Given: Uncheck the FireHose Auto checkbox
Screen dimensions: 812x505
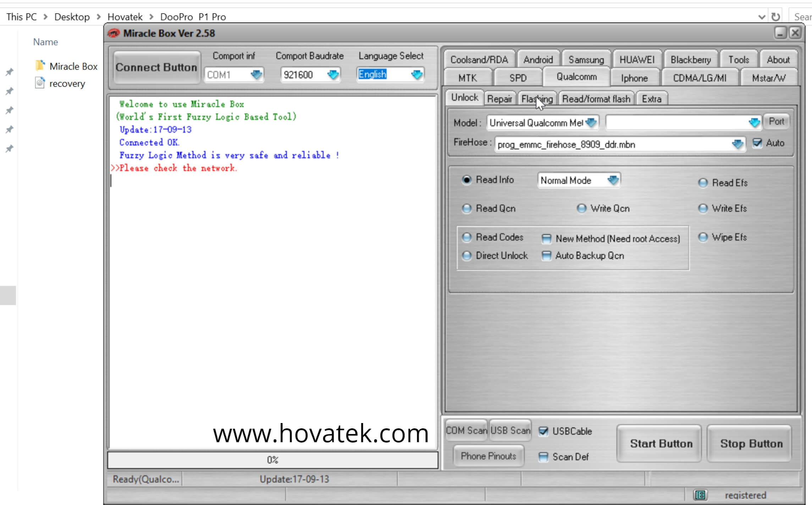Looking at the screenshot, I should [x=757, y=143].
